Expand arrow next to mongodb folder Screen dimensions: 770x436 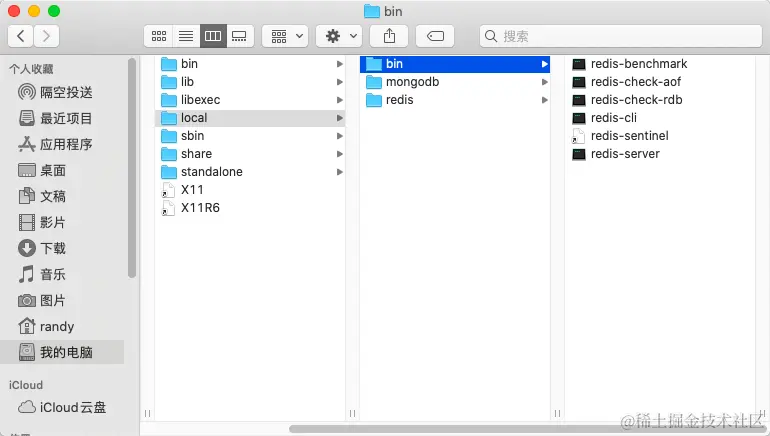[545, 82]
